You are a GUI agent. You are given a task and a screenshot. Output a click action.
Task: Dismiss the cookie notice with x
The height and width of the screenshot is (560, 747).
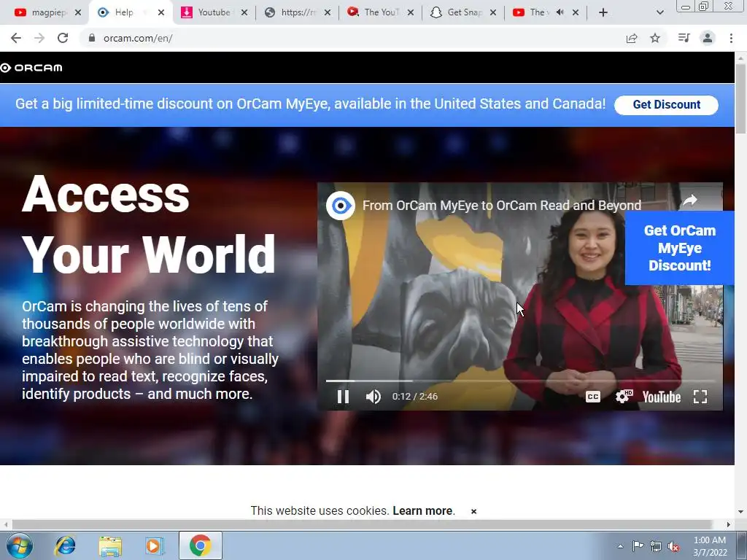pyautogui.click(x=473, y=511)
